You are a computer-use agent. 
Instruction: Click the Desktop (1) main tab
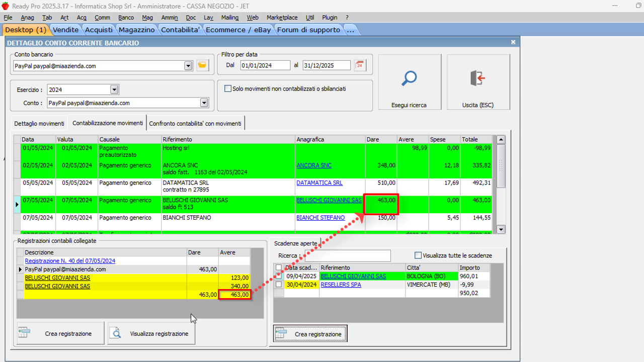tap(26, 30)
